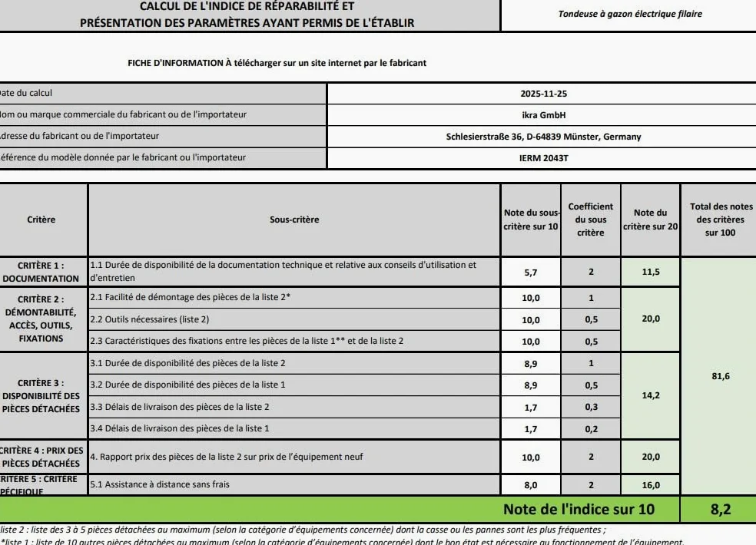Click the 0,5 coefficient in row 3.2
This screenshot has height=545, width=756.
(591, 385)
